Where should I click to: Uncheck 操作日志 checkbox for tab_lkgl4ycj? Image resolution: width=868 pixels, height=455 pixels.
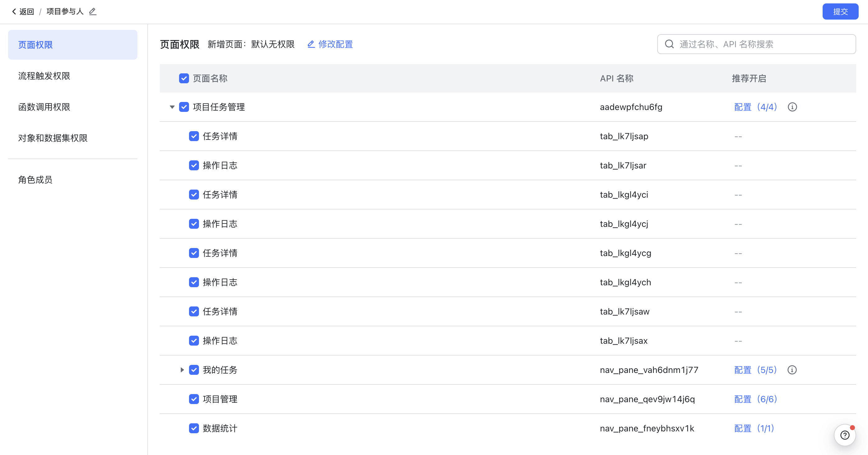pyautogui.click(x=194, y=224)
